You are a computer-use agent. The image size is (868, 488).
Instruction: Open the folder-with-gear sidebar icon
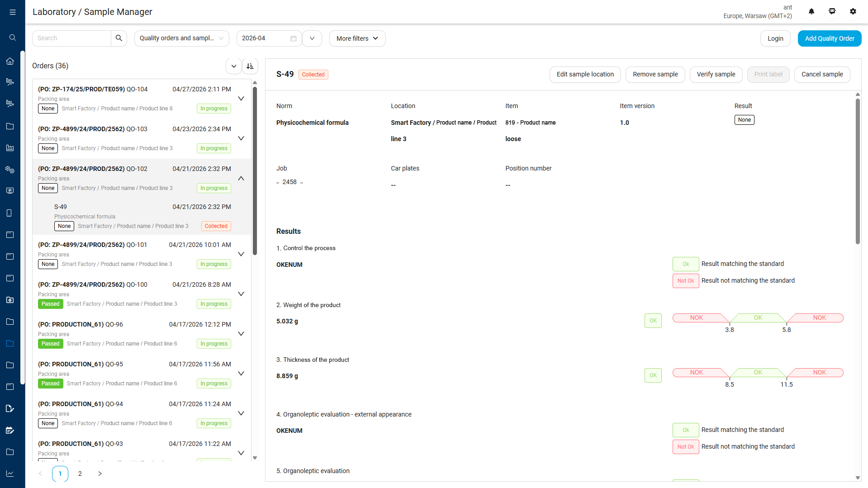click(10, 300)
